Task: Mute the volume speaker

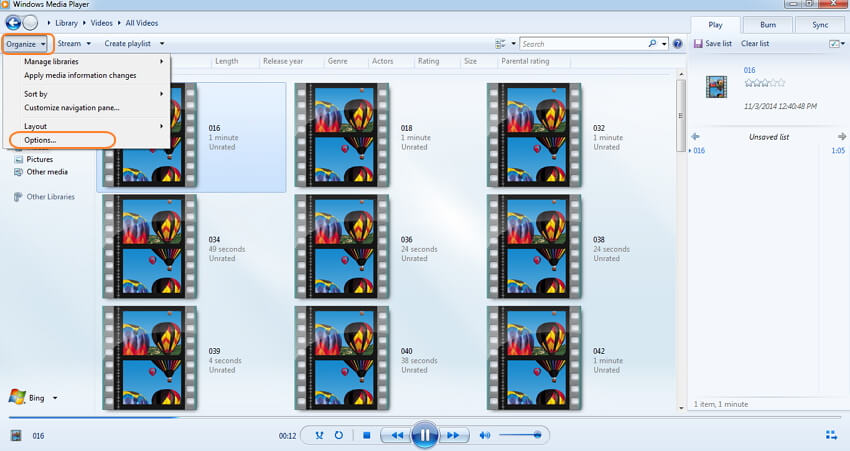Action: [x=485, y=435]
